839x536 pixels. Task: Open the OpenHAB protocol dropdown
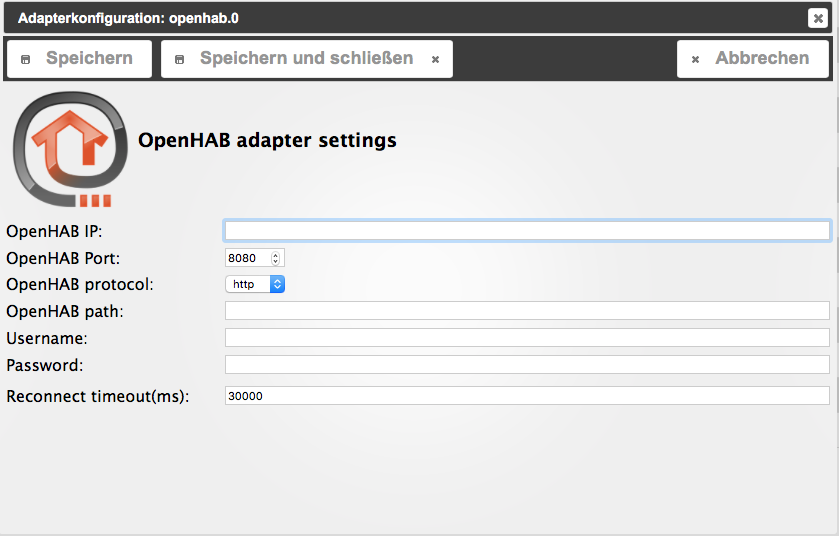click(255, 285)
